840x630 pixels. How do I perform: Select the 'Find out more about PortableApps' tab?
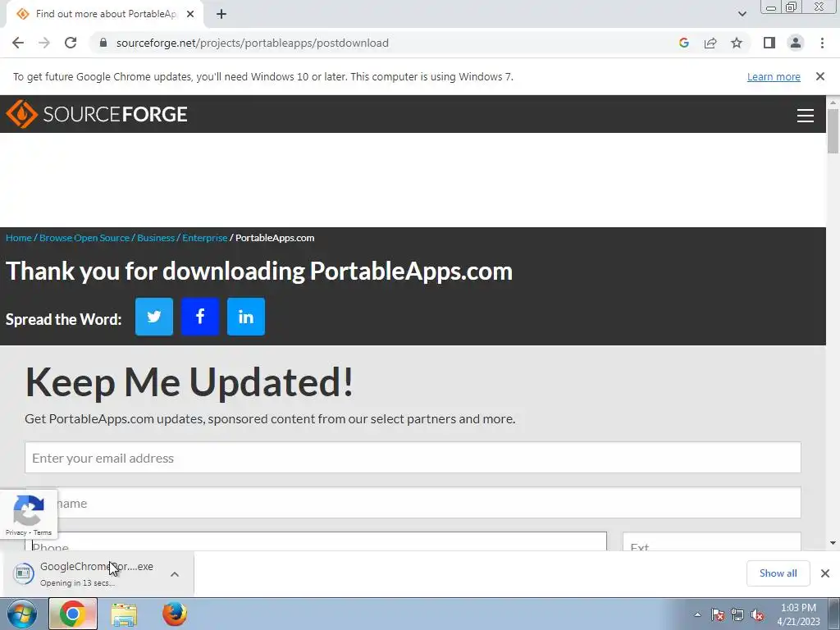[104, 14]
